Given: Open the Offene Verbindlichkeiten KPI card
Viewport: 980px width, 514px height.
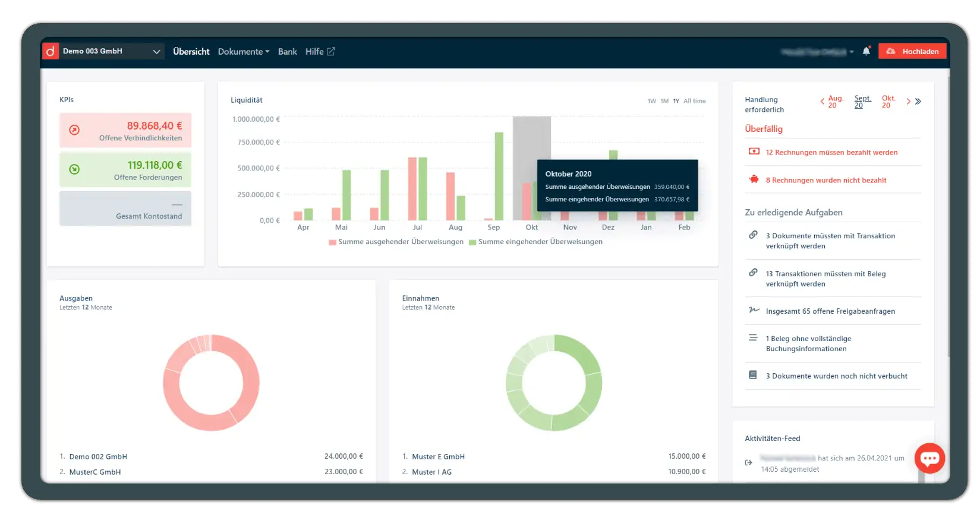Looking at the screenshot, I should coord(125,130).
